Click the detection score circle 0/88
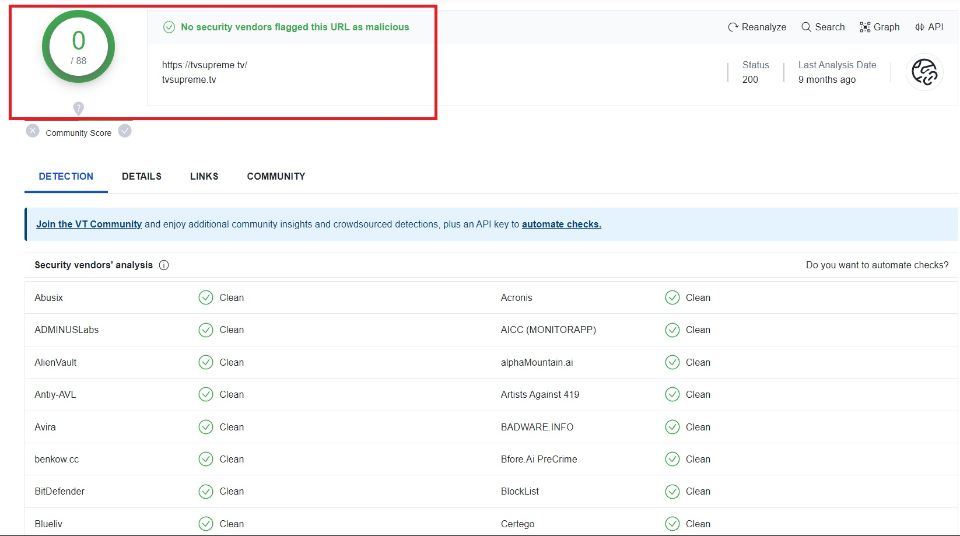The height and width of the screenshot is (536, 960). (x=78, y=47)
